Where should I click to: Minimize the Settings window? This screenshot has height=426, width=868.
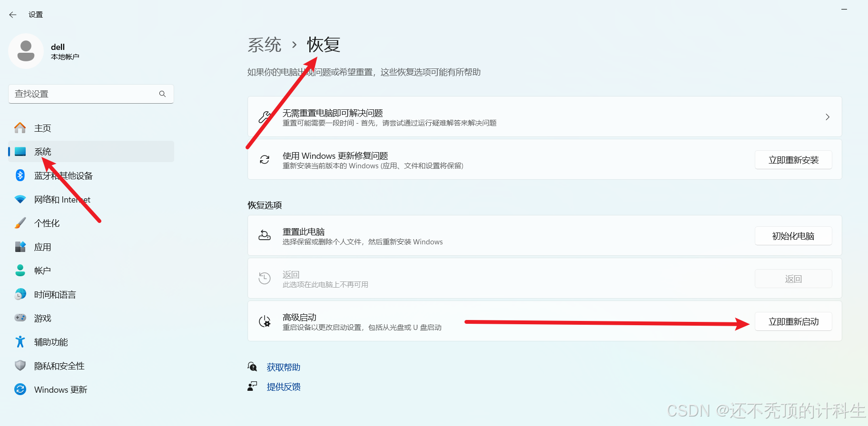click(844, 9)
